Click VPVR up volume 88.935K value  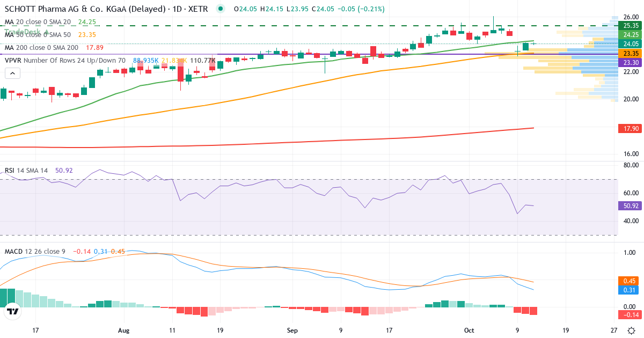(145, 61)
